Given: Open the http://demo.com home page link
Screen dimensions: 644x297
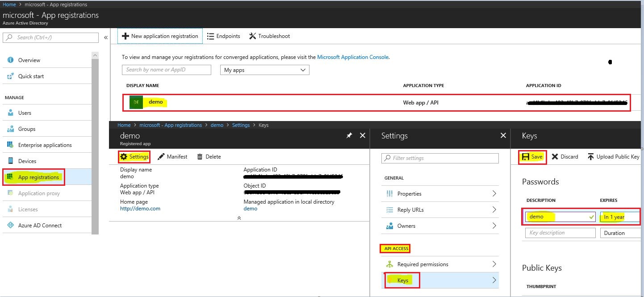Looking at the screenshot, I should click(140, 209).
